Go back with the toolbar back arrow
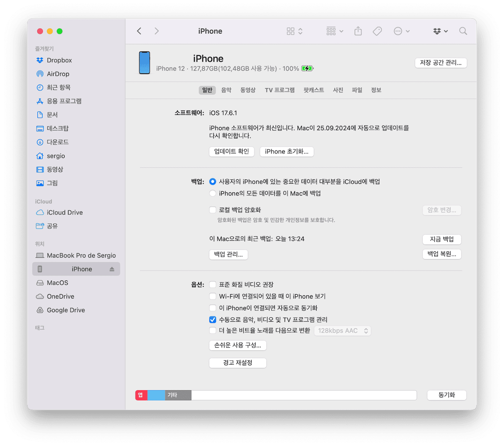This screenshot has width=504, height=446. coord(139,31)
